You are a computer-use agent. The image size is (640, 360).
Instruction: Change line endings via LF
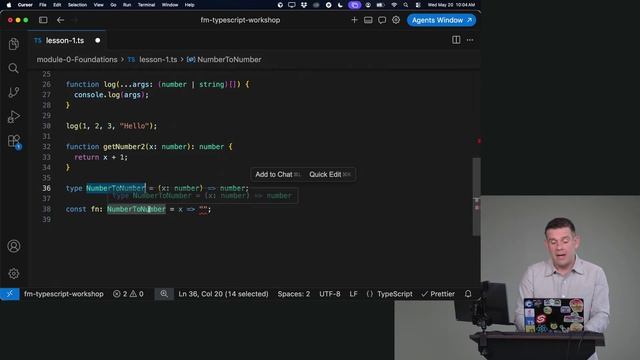353,294
